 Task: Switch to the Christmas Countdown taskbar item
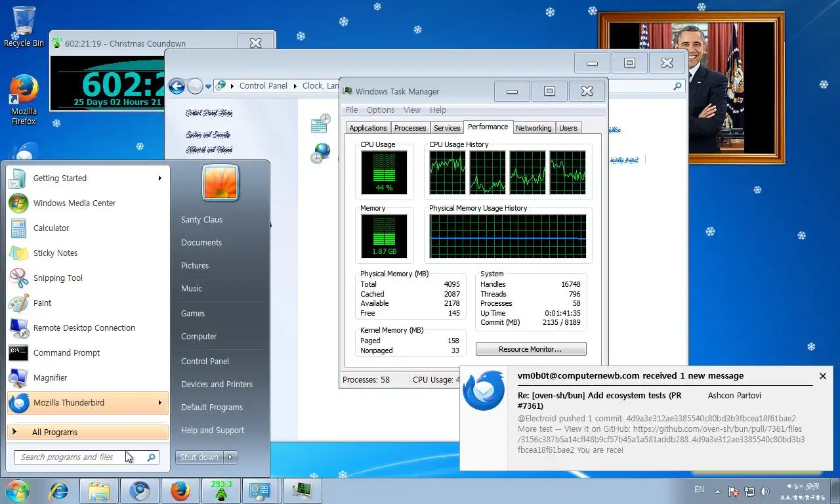pyautogui.click(x=221, y=491)
